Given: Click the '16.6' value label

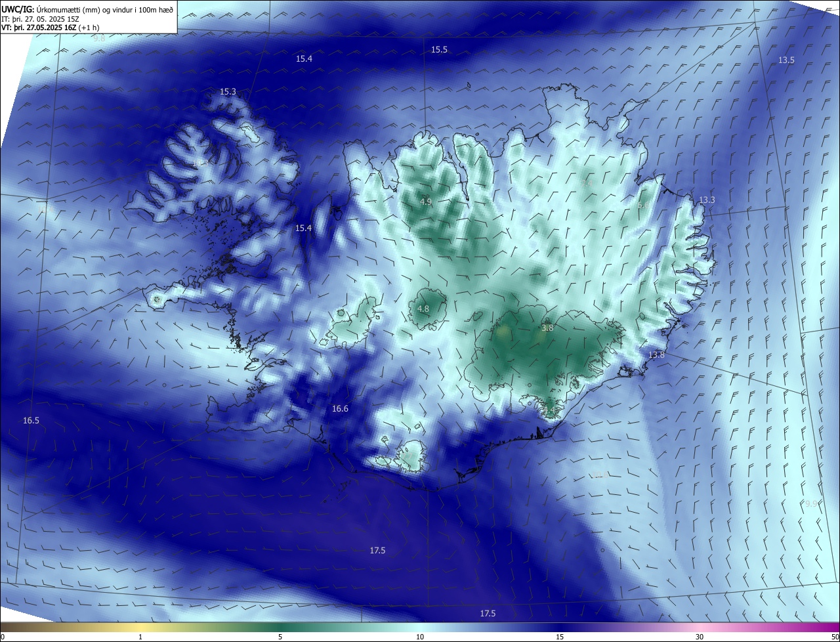Looking at the screenshot, I should pos(340,409).
